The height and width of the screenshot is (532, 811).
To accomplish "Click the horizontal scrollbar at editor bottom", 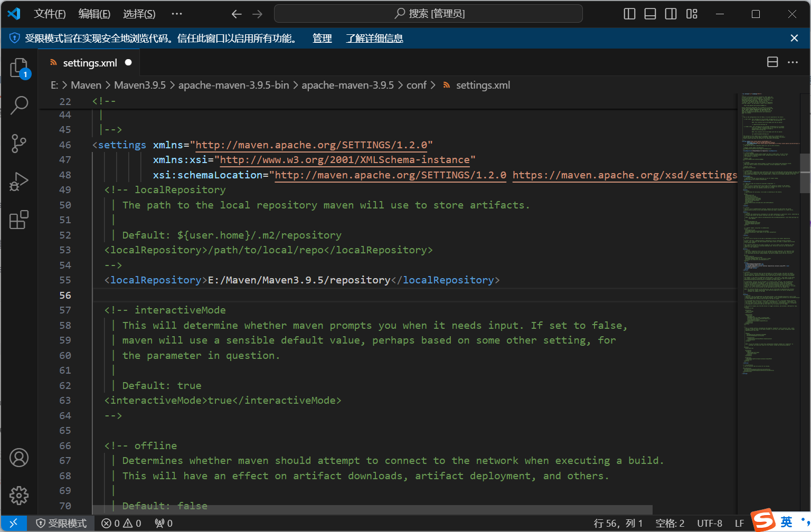I will (372, 509).
